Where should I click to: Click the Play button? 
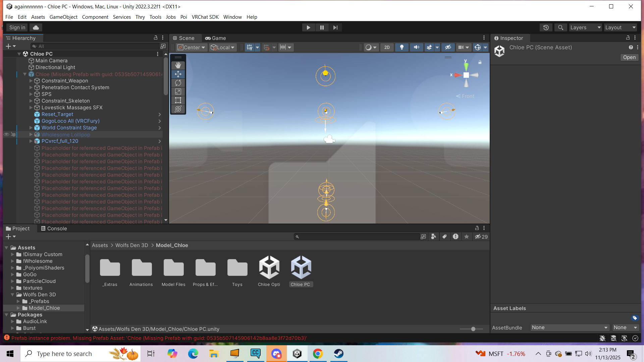[308, 27]
